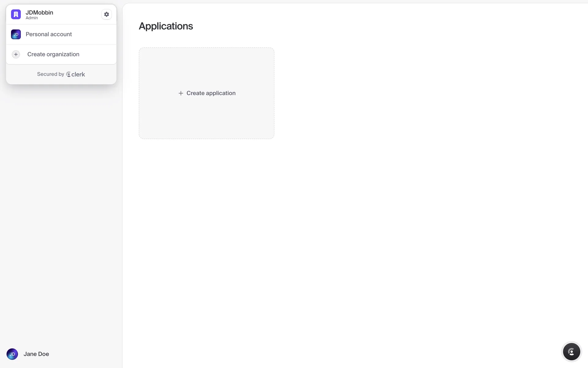This screenshot has width=588, height=368.
Task: Click the Secured by text
Action: coord(51,74)
